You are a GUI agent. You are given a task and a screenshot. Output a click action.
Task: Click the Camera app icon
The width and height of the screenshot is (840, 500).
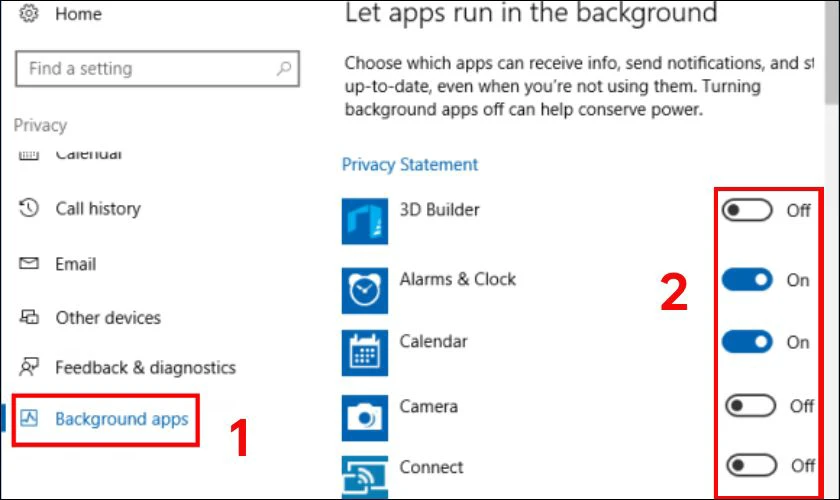point(365,418)
